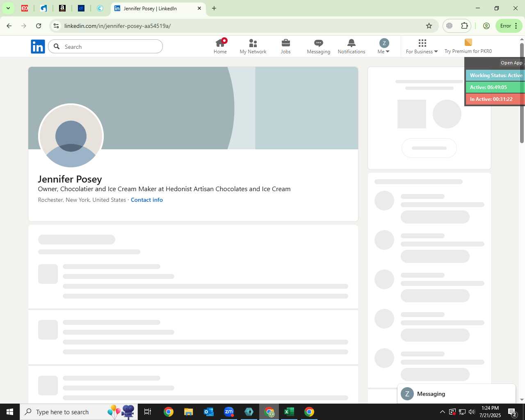This screenshot has height=420, width=525.
Task: Open Messaging from top navigation
Action: click(319, 46)
